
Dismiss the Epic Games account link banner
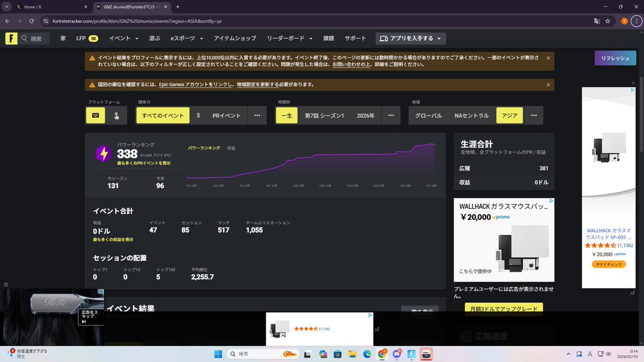(x=548, y=85)
